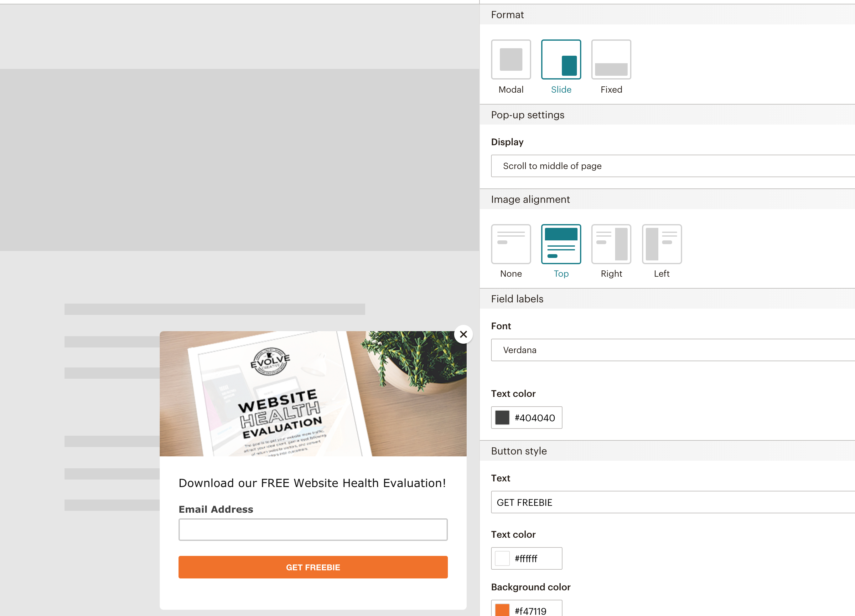855x616 pixels.
Task: Click the Field labels section header
Action: coord(517,299)
